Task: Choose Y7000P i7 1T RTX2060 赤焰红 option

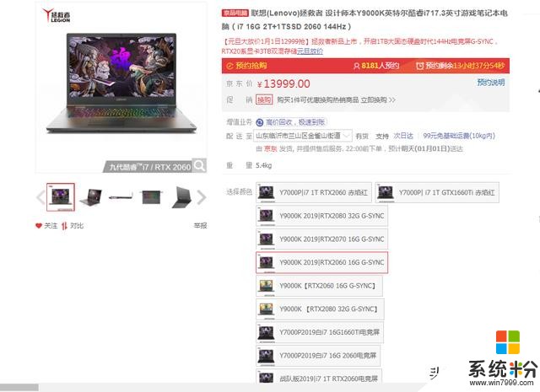Action: 314,192
